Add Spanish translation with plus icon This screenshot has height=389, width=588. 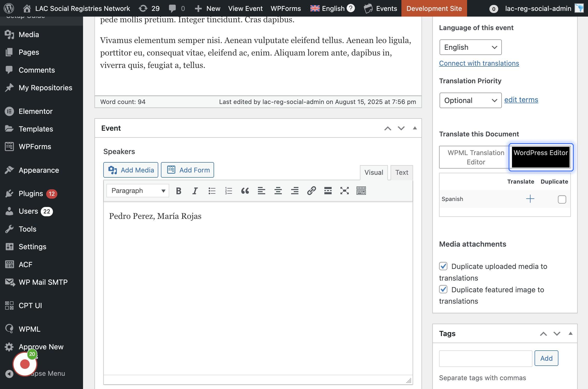pyautogui.click(x=530, y=199)
